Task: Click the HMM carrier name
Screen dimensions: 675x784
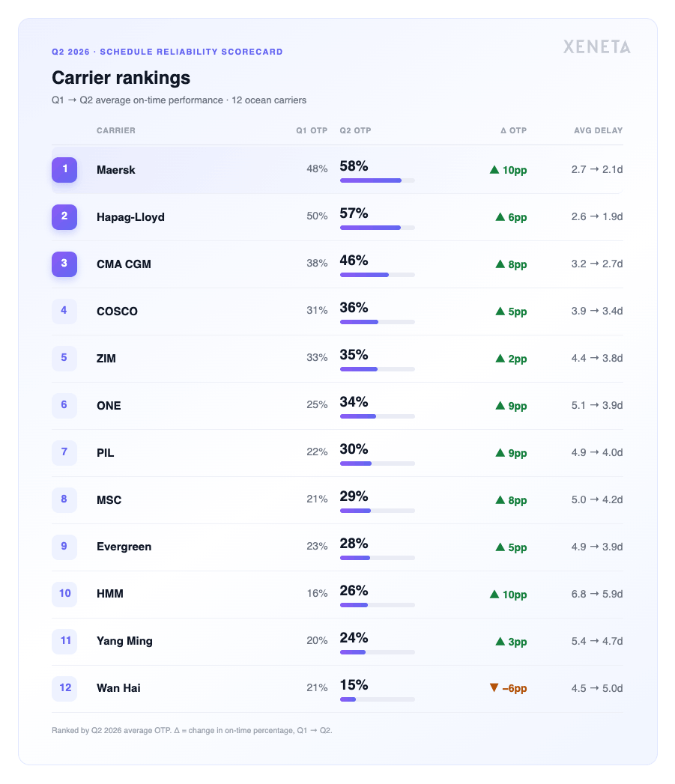Action: click(110, 594)
